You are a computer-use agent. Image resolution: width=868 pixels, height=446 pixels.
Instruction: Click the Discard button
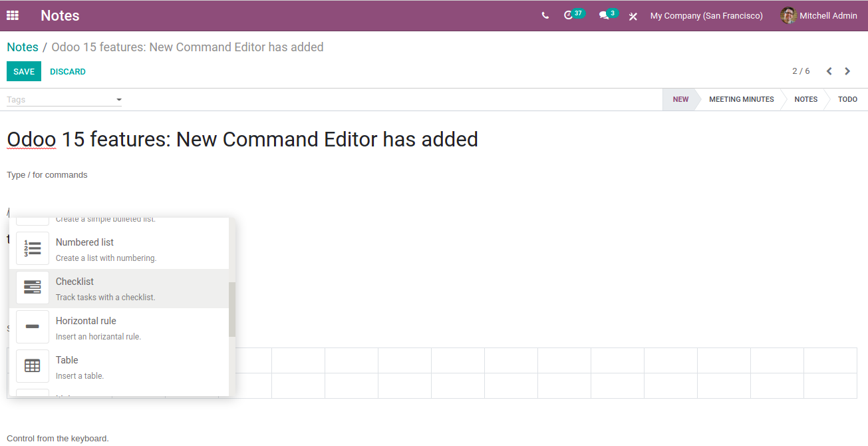pos(68,71)
